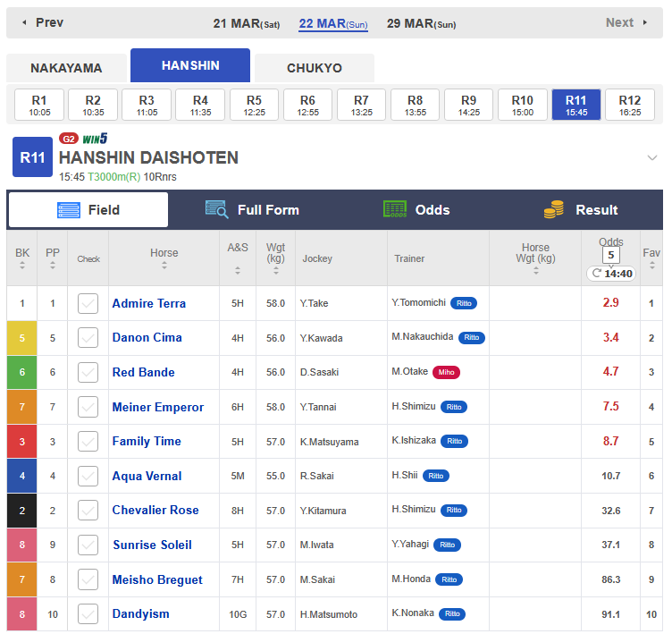Open the Result tab
The image size is (672, 634).
[x=581, y=210]
